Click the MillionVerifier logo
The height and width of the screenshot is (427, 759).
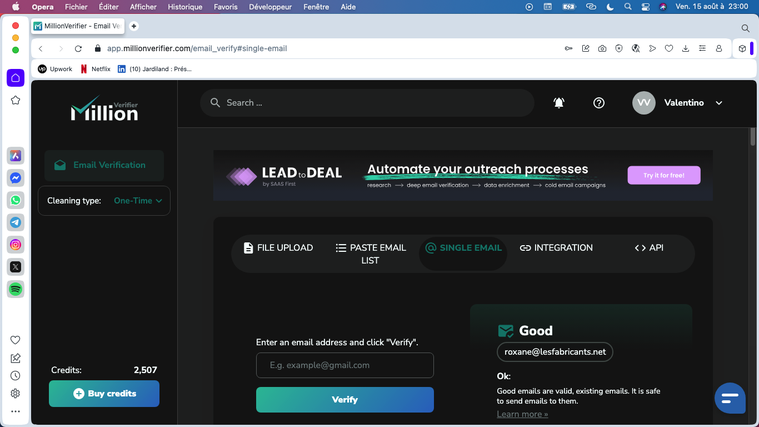tap(104, 108)
